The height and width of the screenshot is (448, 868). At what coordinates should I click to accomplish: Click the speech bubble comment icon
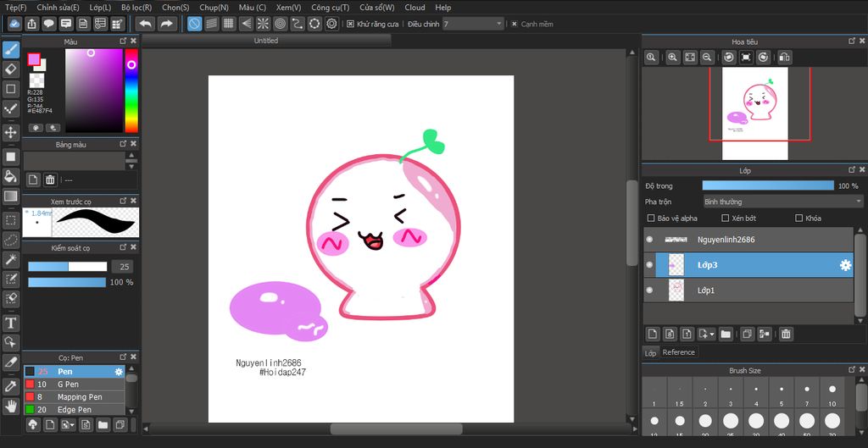click(x=49, y=24)
